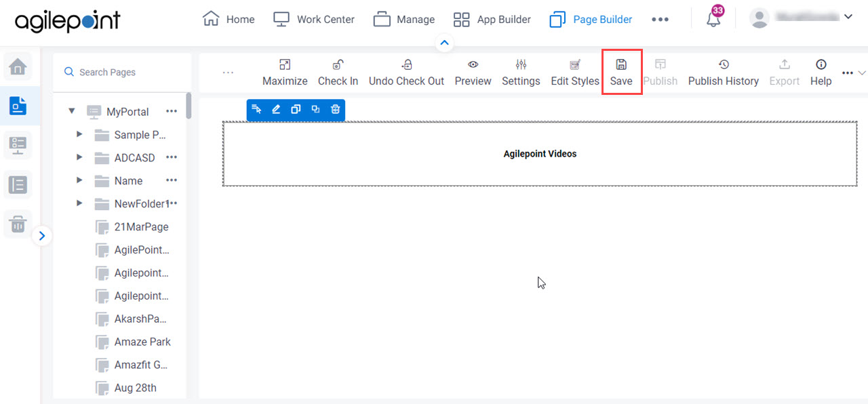Open Manage in top navigation

(x=404, y=19)
